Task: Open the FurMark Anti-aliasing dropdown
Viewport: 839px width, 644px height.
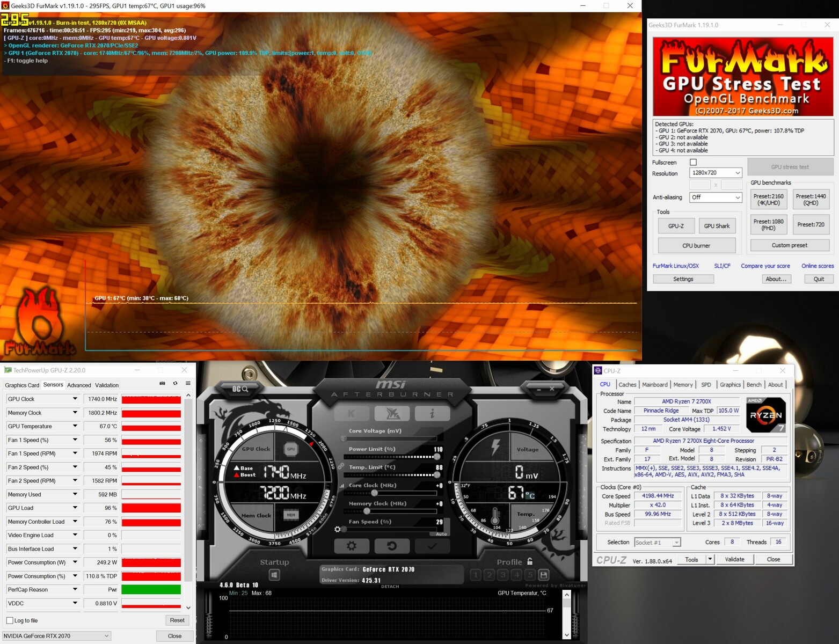Action: pyautogui.click(x=716, y=197)
